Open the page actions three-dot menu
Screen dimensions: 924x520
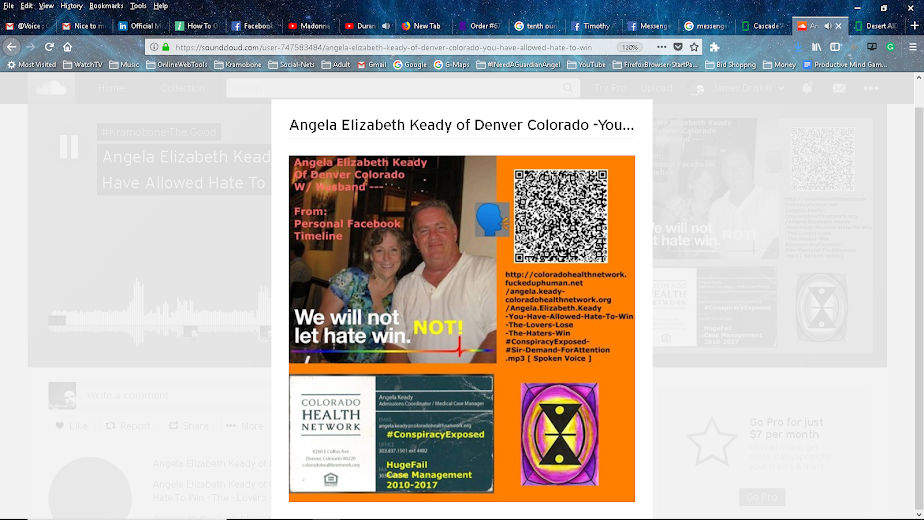tap(662, 47)
